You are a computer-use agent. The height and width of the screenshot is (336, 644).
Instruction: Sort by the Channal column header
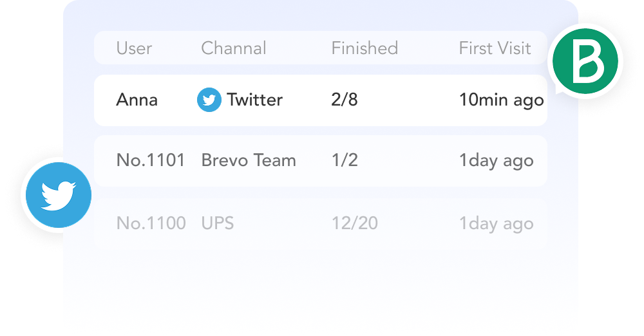click(233, 48)
